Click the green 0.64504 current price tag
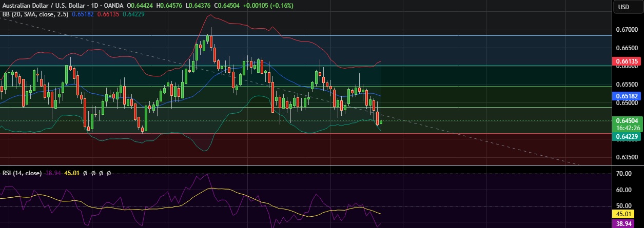The height and width of the screenshot is (228, 644). [x=627, y=121]
